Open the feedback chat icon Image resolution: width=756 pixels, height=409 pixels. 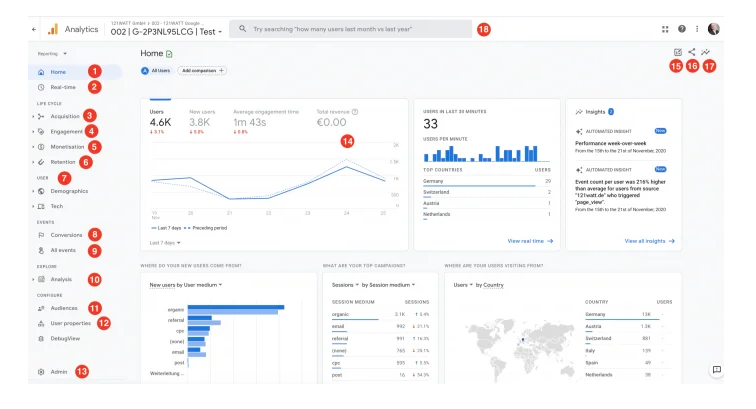[x=716, y=369]
